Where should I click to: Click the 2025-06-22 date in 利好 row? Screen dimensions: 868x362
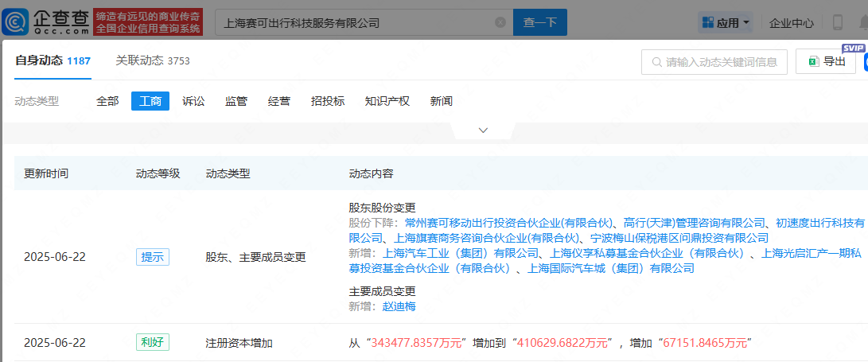55,343
